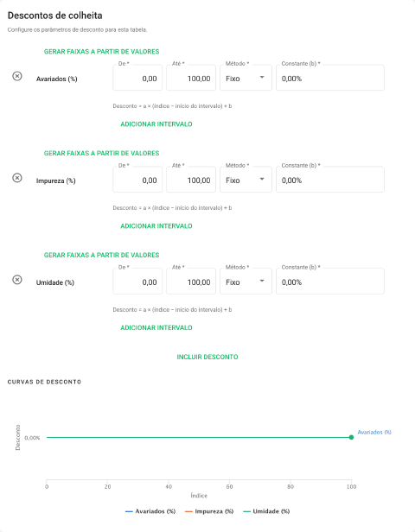
Task: Remove the Avariados (%) discount row
Action: 17,76
